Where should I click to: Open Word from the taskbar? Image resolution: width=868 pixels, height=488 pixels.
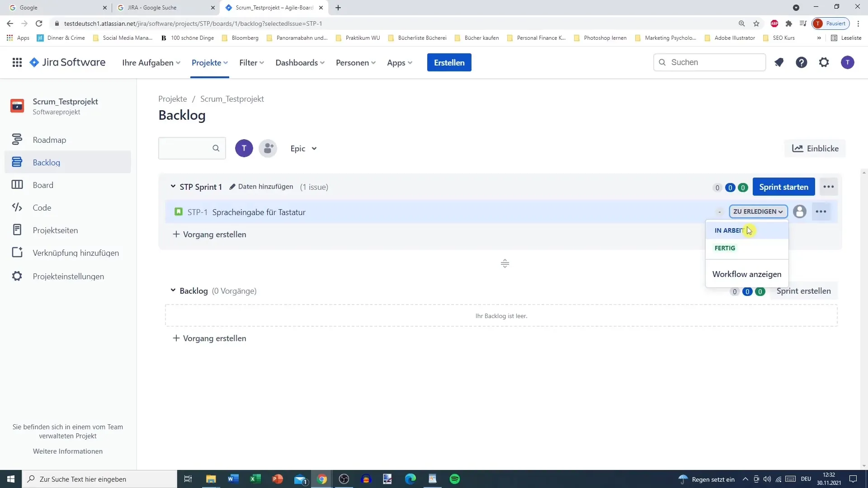[x=233, y=479]
